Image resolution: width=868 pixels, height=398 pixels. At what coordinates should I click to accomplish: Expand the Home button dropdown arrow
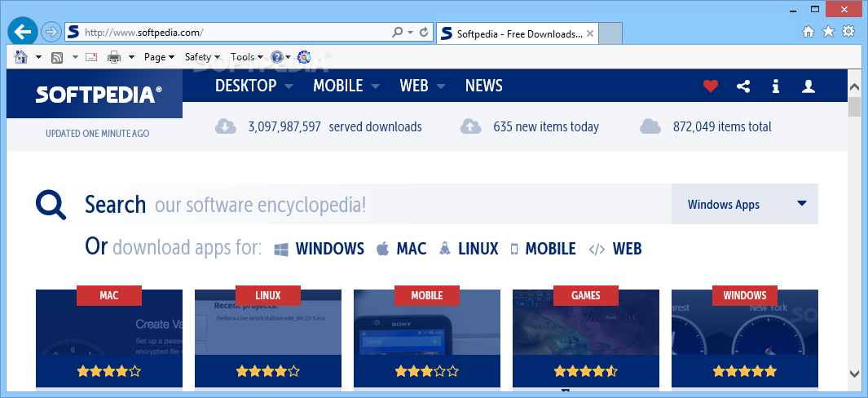point(38,57)
